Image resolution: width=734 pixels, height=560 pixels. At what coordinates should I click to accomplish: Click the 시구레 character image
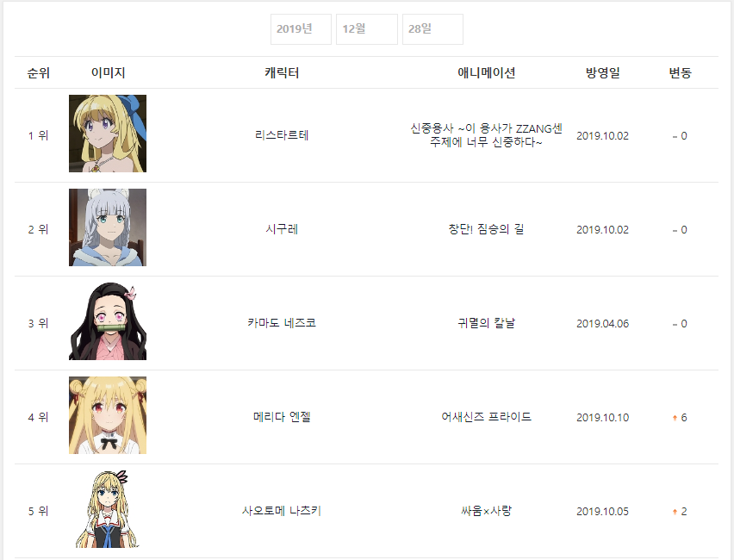(x=108, y=227)
